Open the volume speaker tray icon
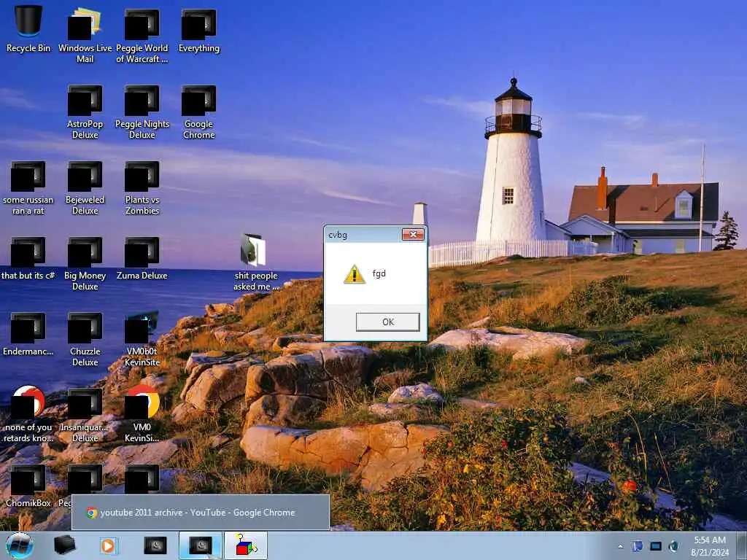Screen dimensions: 747x560 pyautogui.click(x=673, y=546)
